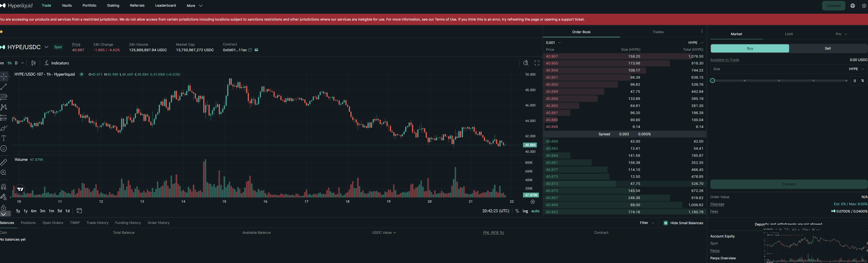The height and width of the screenshot is (263, 868).
Task: Open contract address external link icon
Action: click(250, 50)
